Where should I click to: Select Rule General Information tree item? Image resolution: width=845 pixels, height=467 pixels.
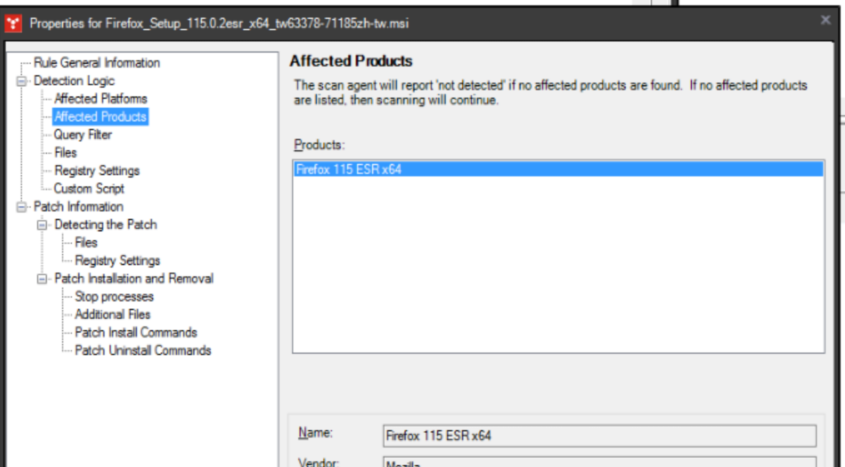coord(96,63)
